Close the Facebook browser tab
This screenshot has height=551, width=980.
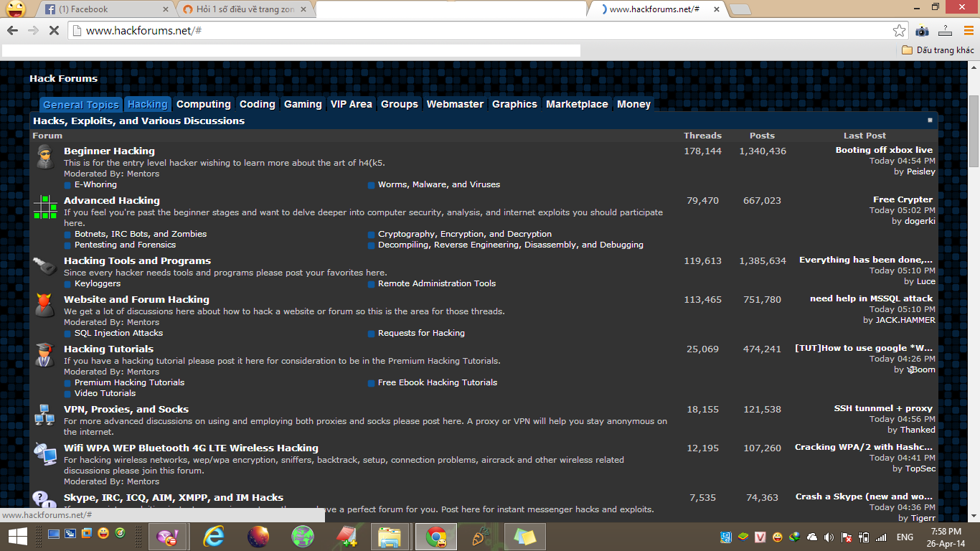[x=166, y=9]
